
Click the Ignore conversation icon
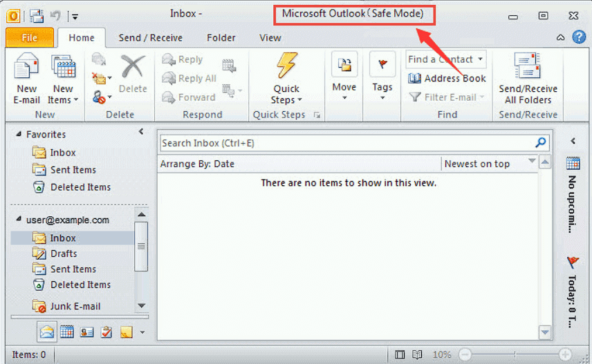[98, 59]
